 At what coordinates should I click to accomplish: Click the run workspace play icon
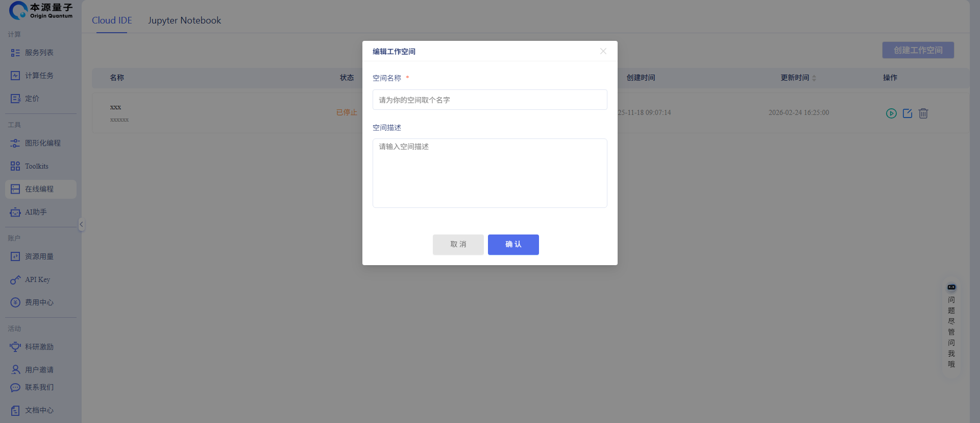tap(891, 113)
